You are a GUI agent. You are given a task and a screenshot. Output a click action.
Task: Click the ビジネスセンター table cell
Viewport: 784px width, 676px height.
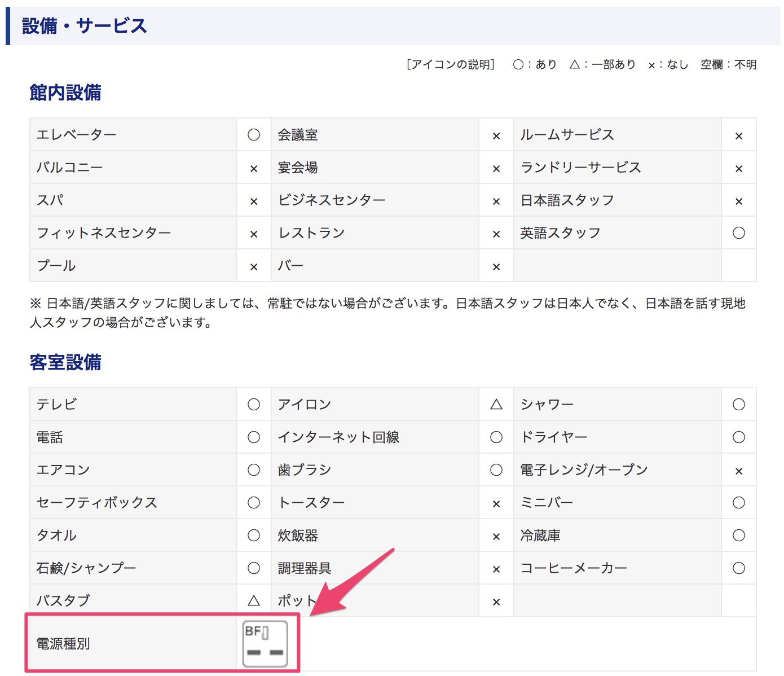(332, 200)
